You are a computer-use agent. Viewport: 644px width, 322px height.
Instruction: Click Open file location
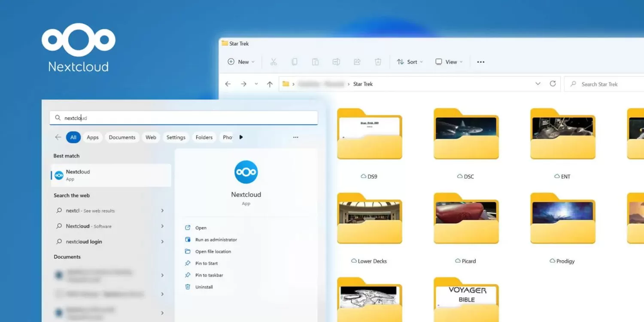pyautogui.click(x=208, y=252)
